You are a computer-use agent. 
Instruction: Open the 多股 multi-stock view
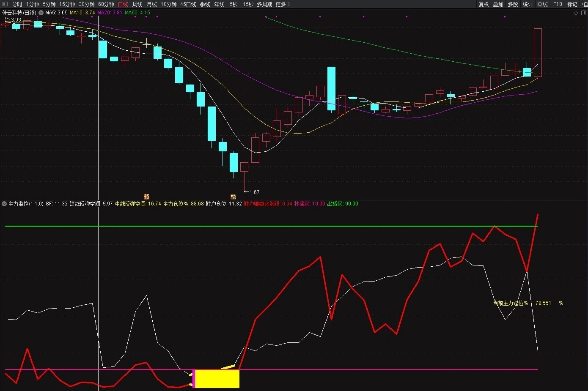click(513, 4)
